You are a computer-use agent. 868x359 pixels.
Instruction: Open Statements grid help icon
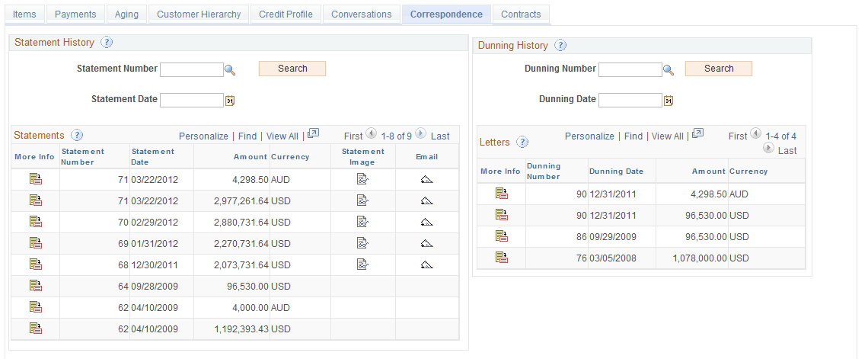77,135
